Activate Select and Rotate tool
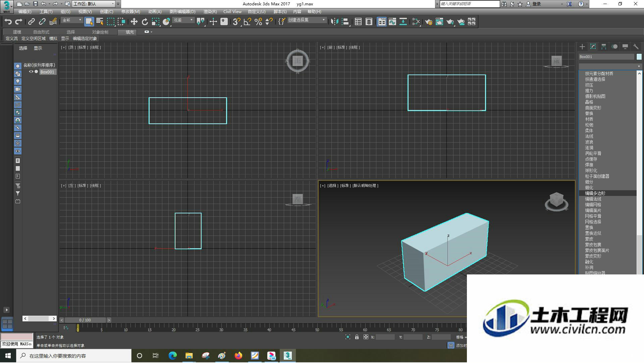The height and width of the screenshot is (363, 644). click(x=145, y=22)
